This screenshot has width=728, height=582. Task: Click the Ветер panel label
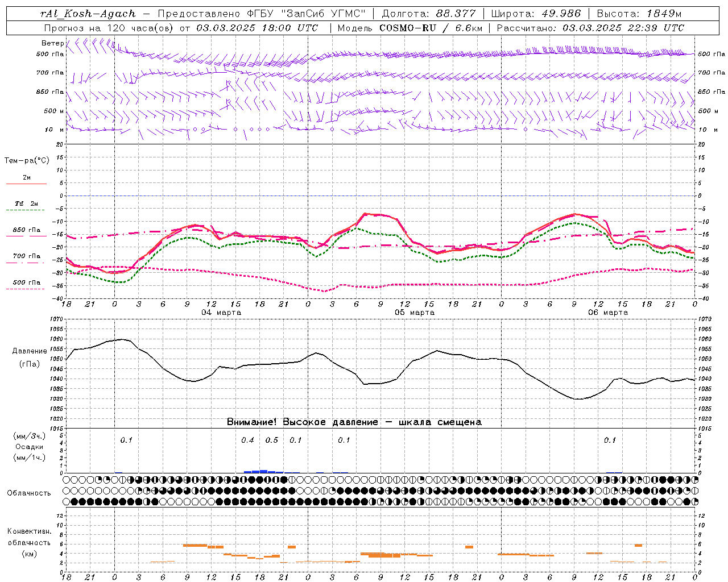[52, 43]
